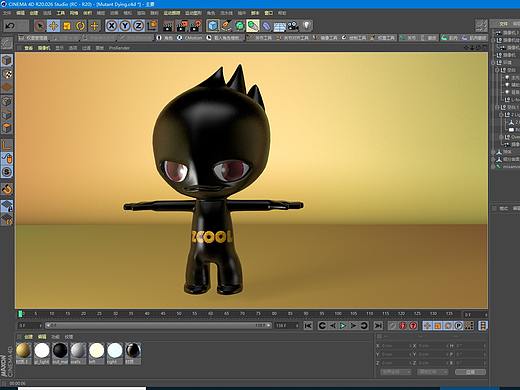
Task: Click the Apply button in coordinates panel
Action: (x=470, y=372)
